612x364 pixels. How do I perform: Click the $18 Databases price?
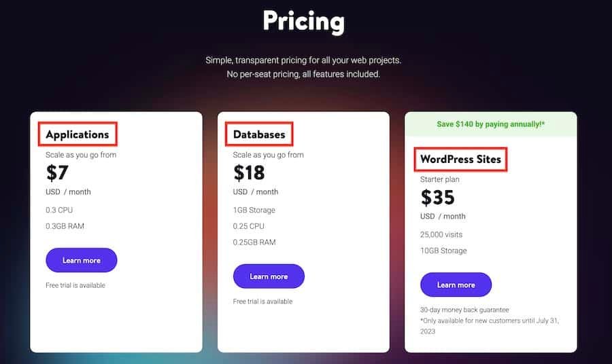pos(249,172)
